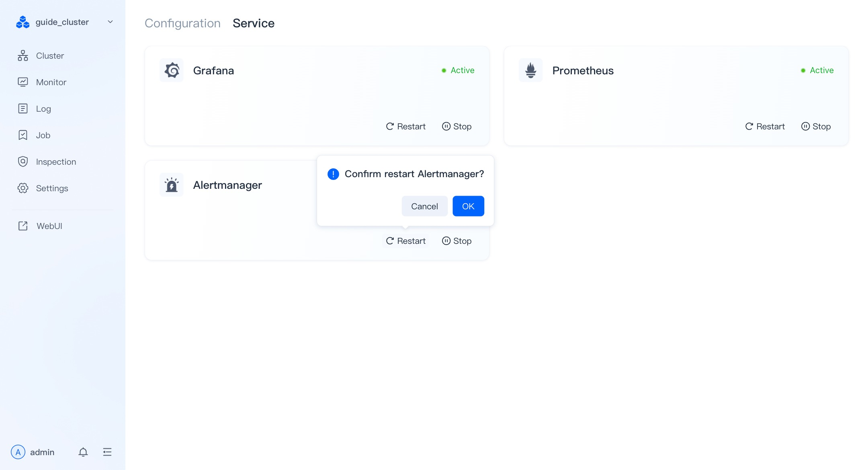This screenshot has width=868, height=470.
Task: Click the Alertmanager siren icon
Action: (x=172, y=185)
